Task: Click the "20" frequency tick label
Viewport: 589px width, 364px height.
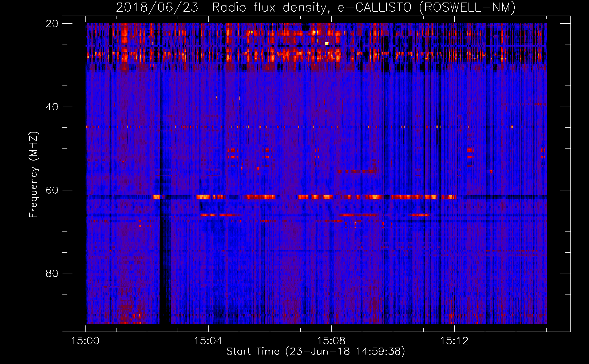Action: point(52,24)
